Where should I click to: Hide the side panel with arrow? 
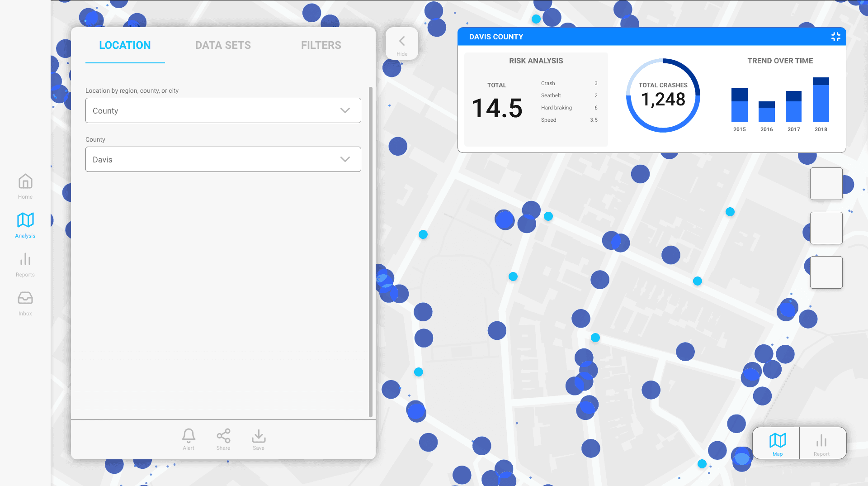click(402, 43)
